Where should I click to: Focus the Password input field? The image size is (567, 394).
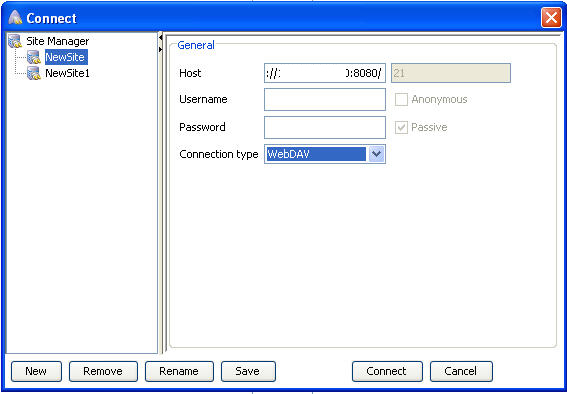(x=325, y=127)
